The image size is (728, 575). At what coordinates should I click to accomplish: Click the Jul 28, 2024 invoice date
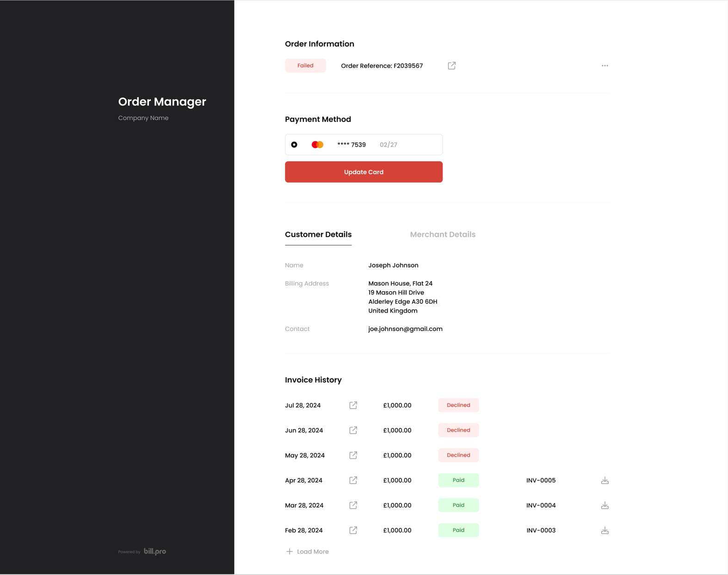pos(302,405)
